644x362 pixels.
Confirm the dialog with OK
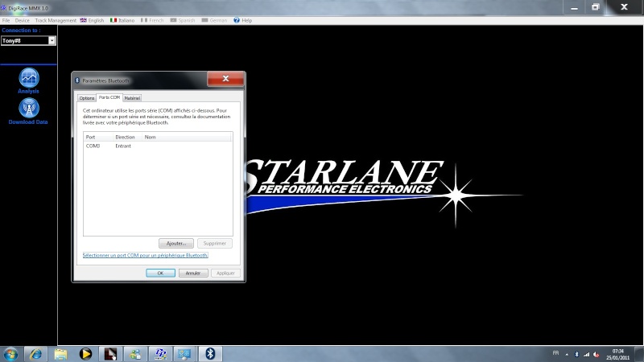(x=160, y=273)
